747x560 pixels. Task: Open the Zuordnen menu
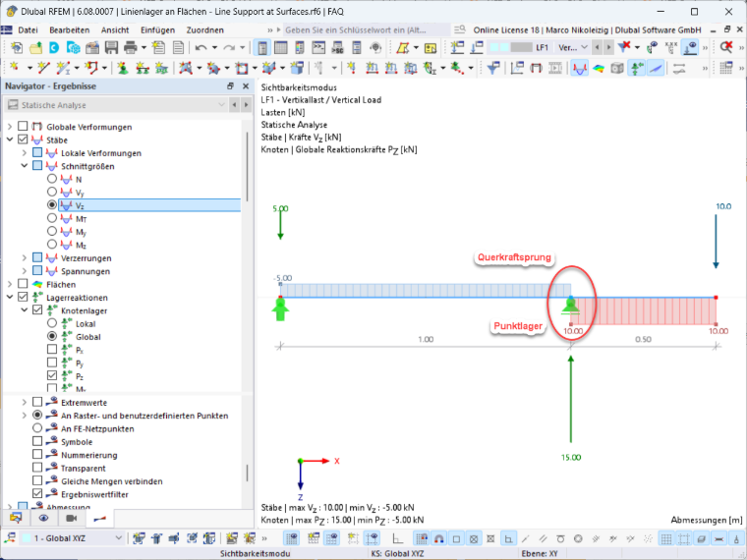(204, 30)
